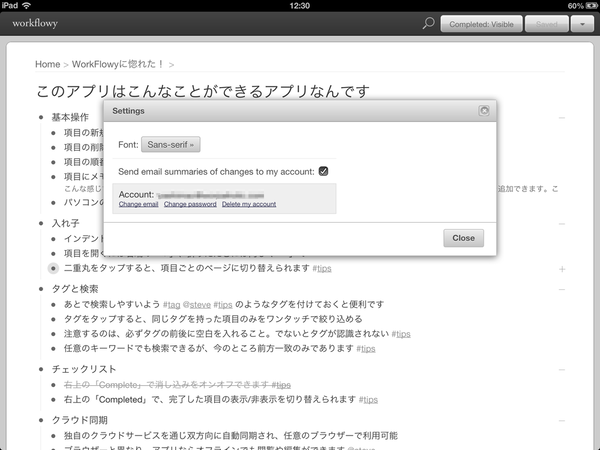Open the WorkFlowyに惚れた！ breadcrumb
The image size is (600, 450).
point(118,64)
